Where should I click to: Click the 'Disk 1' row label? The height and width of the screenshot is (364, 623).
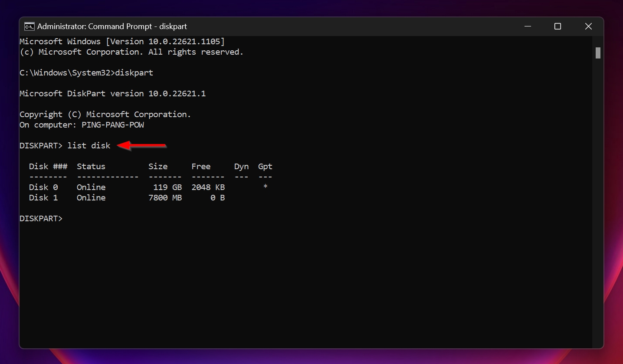coord(43,198)
